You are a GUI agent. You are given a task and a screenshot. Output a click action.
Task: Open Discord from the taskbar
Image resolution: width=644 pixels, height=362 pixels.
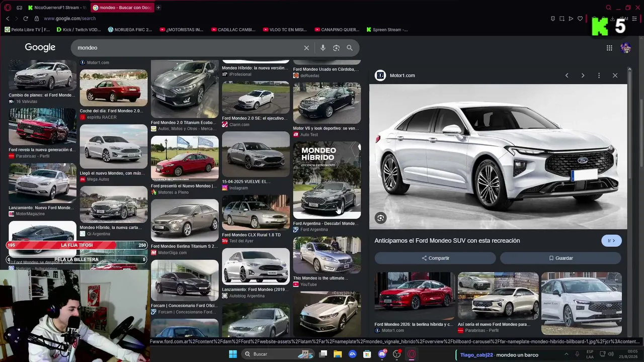click(x=382, y=354)
